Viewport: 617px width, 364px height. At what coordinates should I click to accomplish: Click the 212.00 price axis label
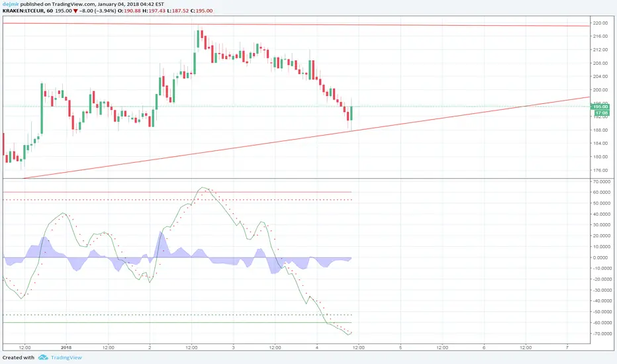point(600,50)
